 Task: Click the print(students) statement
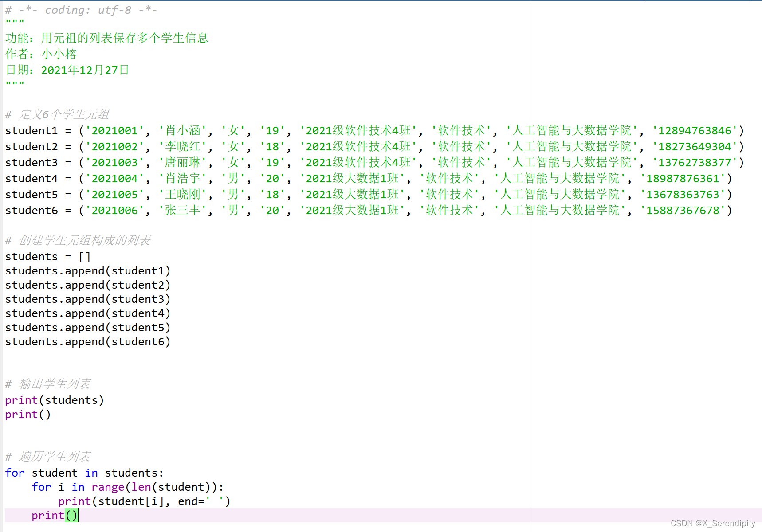[x=55, y=400]
